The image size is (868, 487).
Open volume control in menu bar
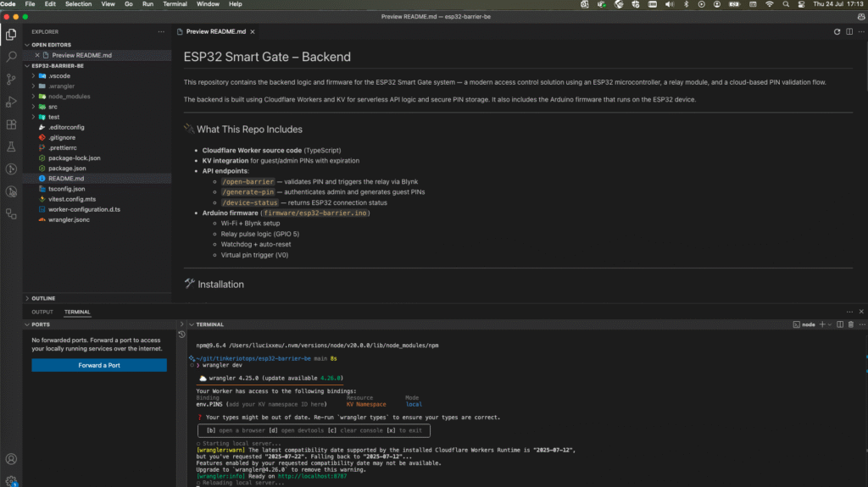click(670, 4)
